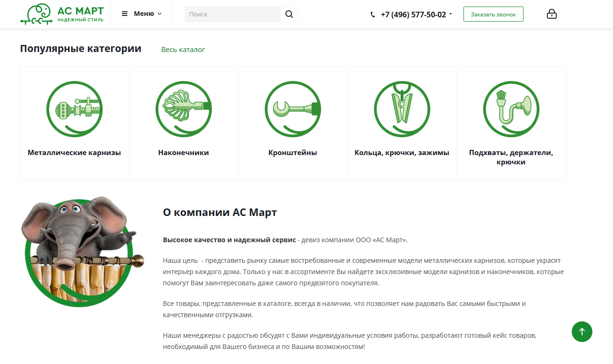613x364 pixels.
Task: Call phone number +7 (496) 577-50-02
Action: tap(413, 15)
